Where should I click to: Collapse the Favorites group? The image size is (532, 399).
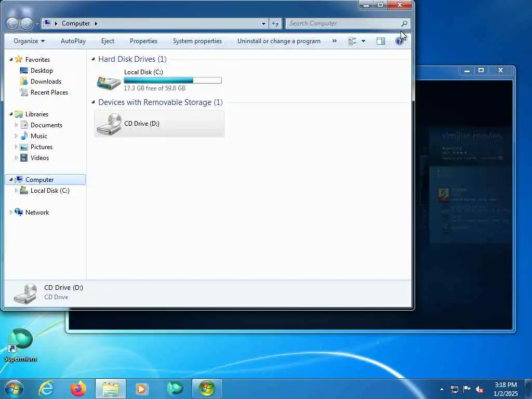tap(11, 59)
